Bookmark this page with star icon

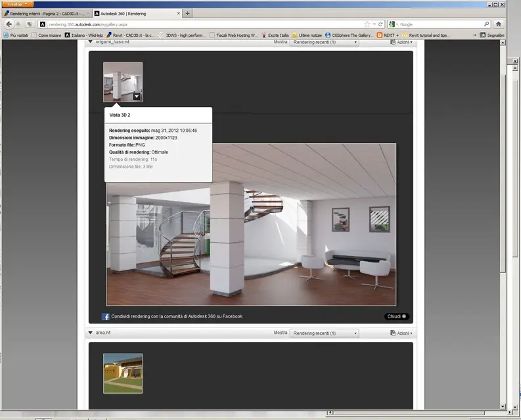[367, 24]
